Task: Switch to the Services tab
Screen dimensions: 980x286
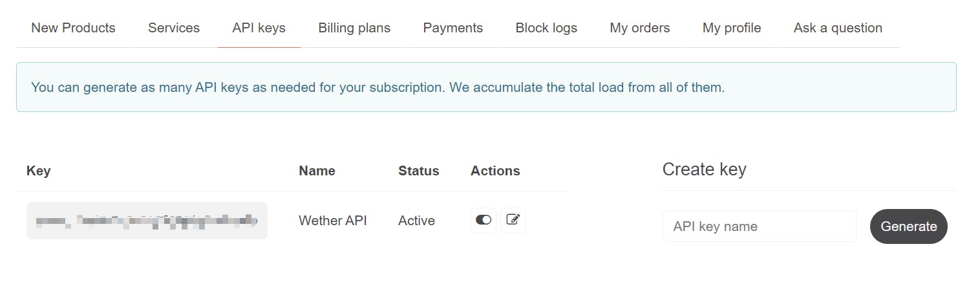Action: [174, 28]
